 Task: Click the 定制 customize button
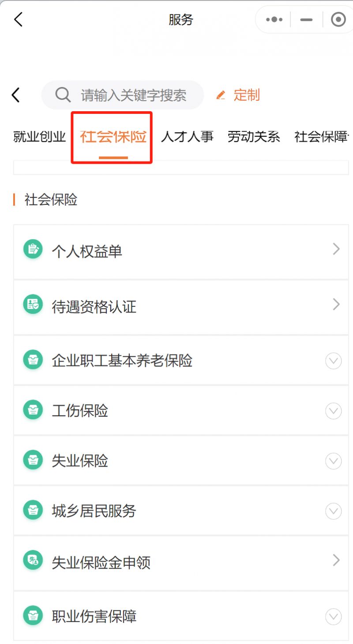pos(246,95)
